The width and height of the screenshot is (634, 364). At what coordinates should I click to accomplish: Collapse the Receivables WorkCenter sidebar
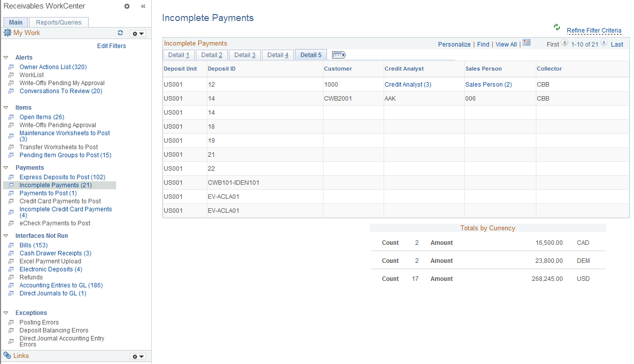pyautogui.click(x=143, y=6)
